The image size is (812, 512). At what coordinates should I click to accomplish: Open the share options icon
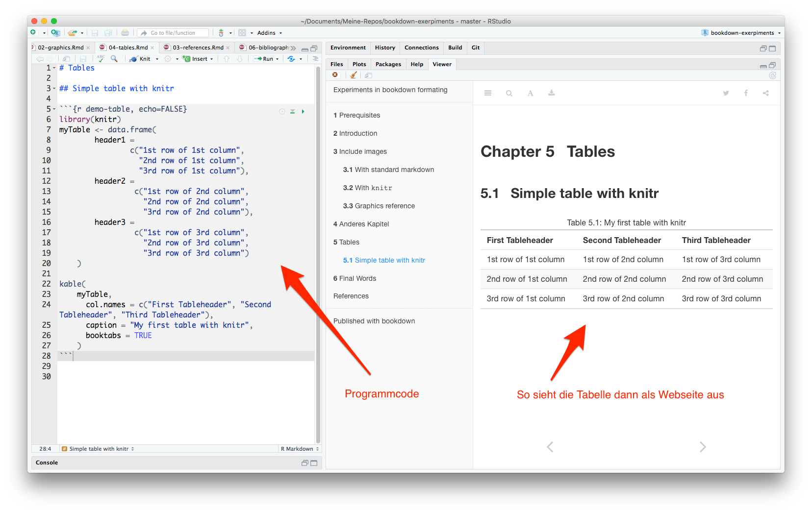[766, 93]
